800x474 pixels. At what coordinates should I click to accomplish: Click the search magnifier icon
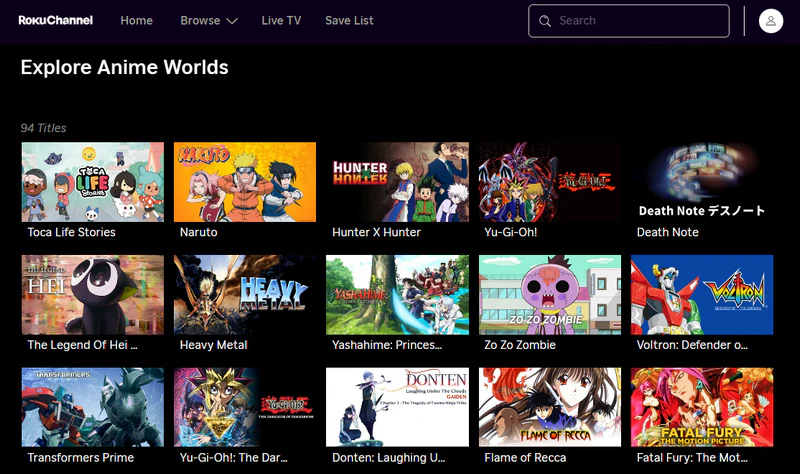click(545, 21)
